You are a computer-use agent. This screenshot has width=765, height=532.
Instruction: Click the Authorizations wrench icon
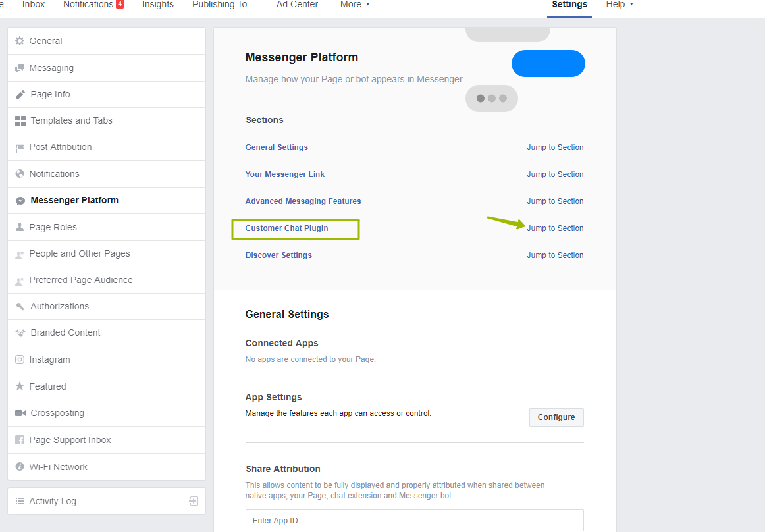click(20, 307)
